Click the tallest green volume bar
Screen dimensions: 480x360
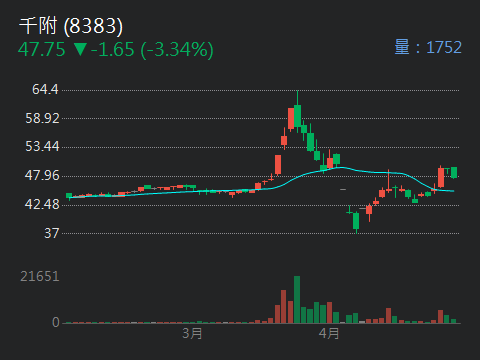pos(297,299)
